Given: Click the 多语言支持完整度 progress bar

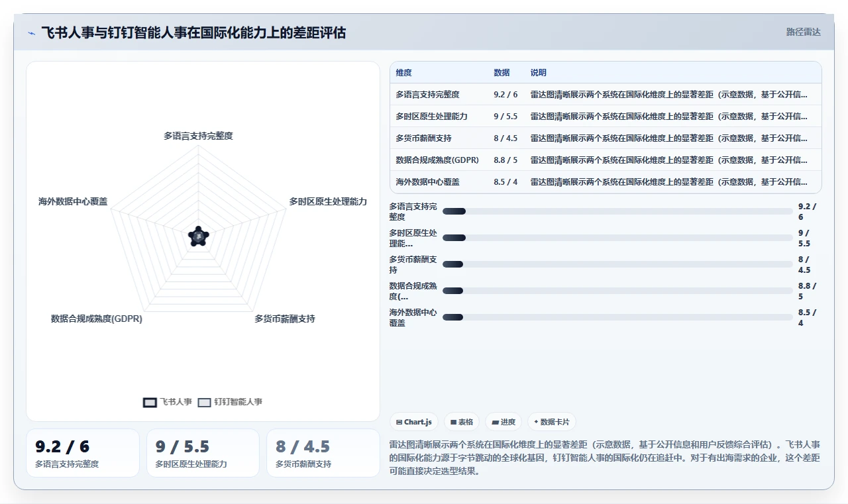Looking at the screenshot, I should point(617,211).
